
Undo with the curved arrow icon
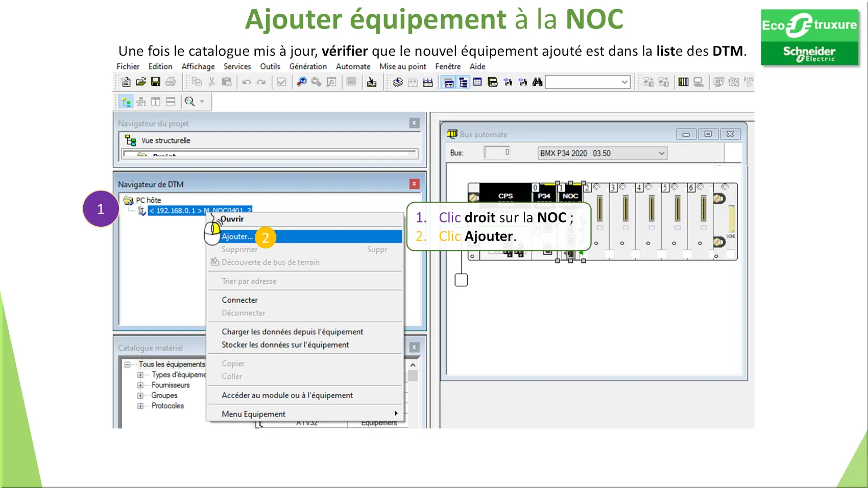[247, 82]
